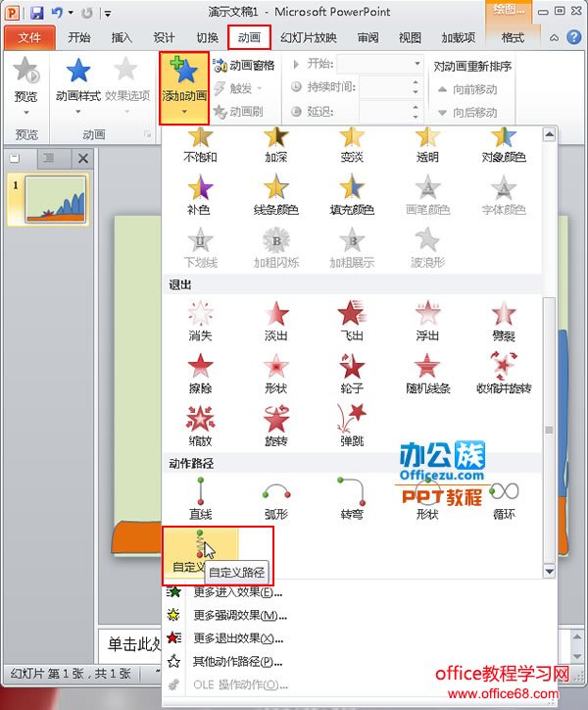588x710 pixels.
Task: Select the 劈裂 exit animation
Action: click(x=504, y=321)
